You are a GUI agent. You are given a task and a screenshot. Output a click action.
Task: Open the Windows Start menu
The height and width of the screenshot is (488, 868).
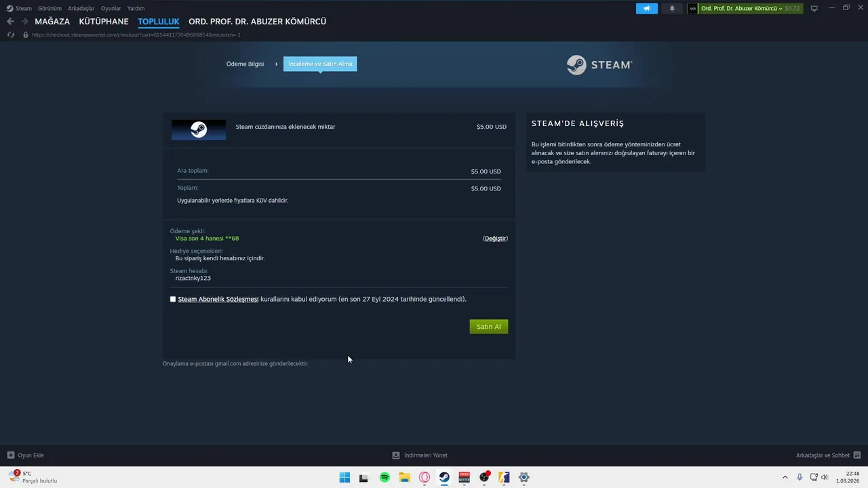[344, 477]
